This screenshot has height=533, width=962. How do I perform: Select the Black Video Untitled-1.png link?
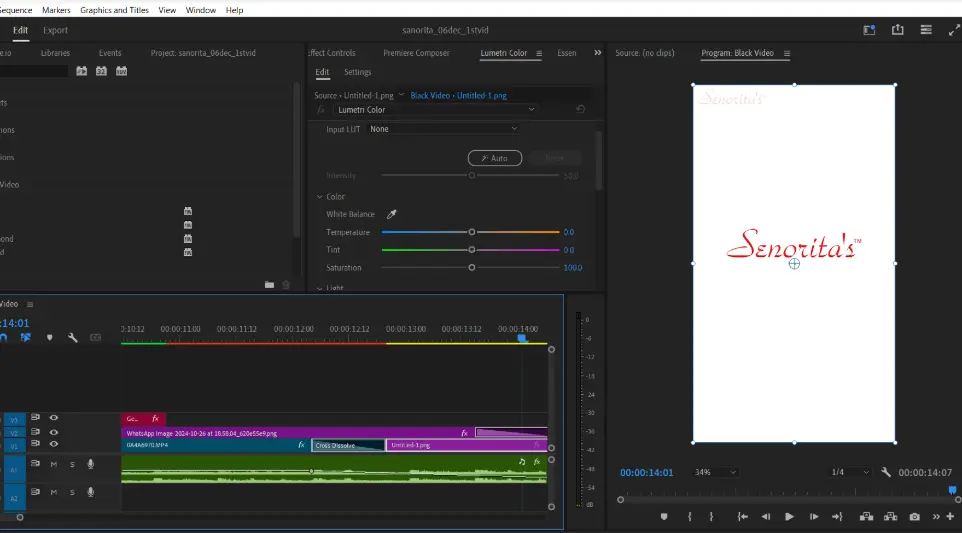[x=458, y=96]
